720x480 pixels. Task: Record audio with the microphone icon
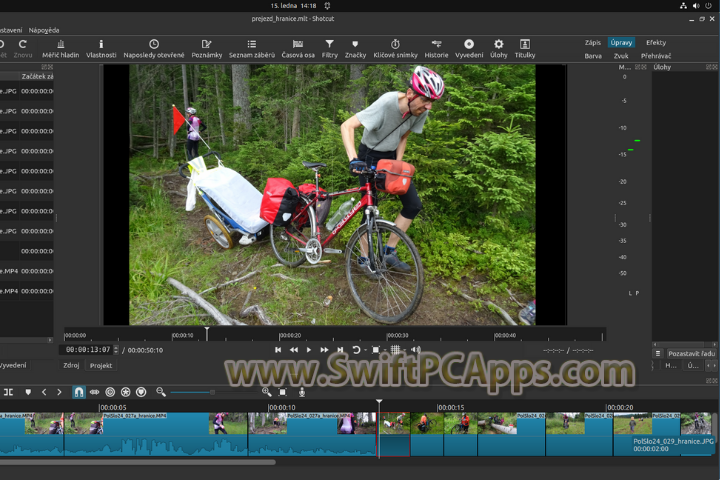(302, 392)
